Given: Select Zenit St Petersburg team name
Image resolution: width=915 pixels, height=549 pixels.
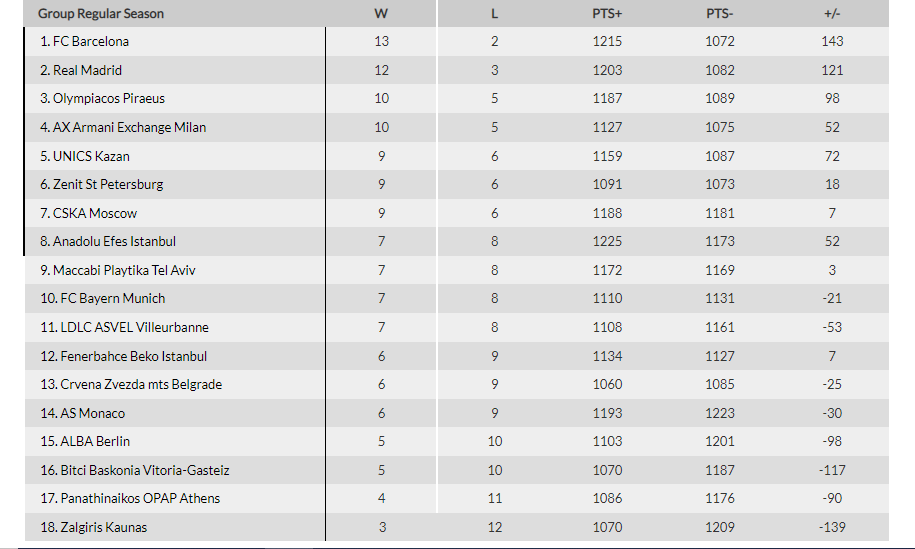Looking at the screenshot, I should [102, 184].
